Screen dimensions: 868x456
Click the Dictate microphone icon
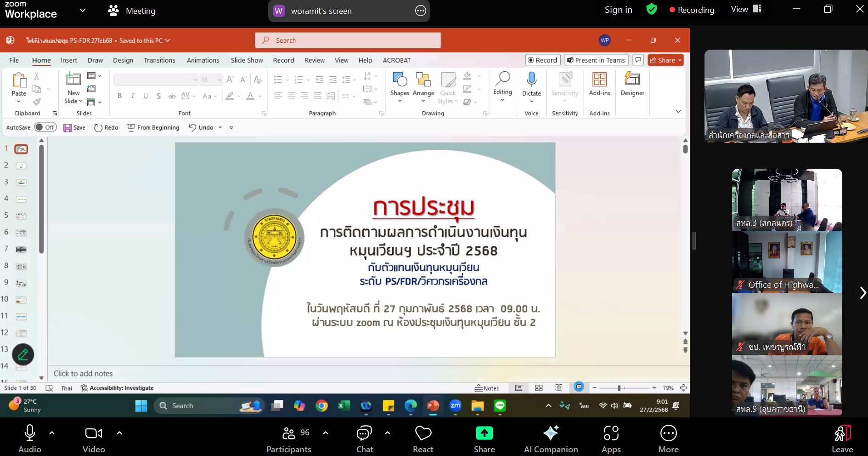(531, 80)
